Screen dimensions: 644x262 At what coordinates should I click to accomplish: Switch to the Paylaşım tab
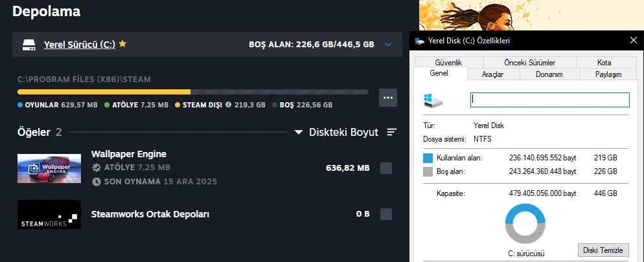tap(608, 74)
